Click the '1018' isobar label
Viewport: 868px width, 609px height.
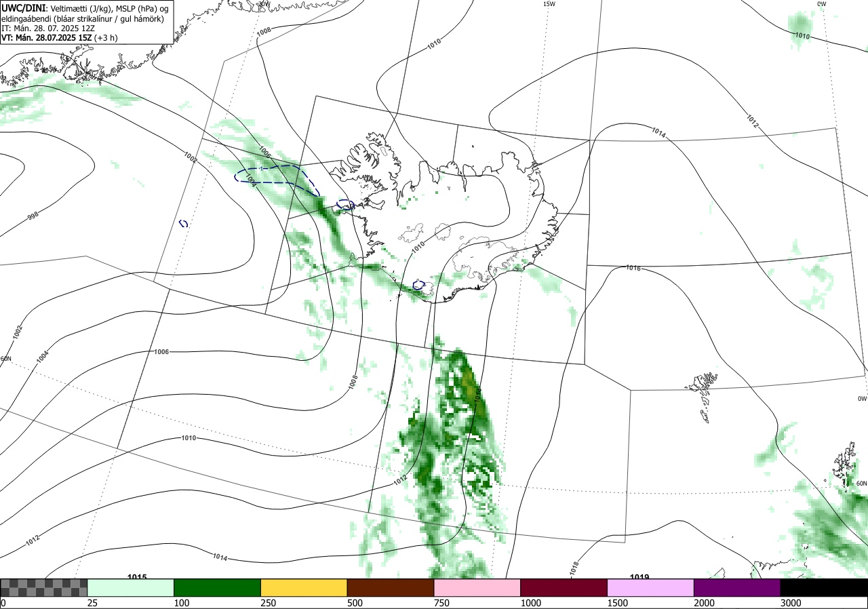[574, 568]
